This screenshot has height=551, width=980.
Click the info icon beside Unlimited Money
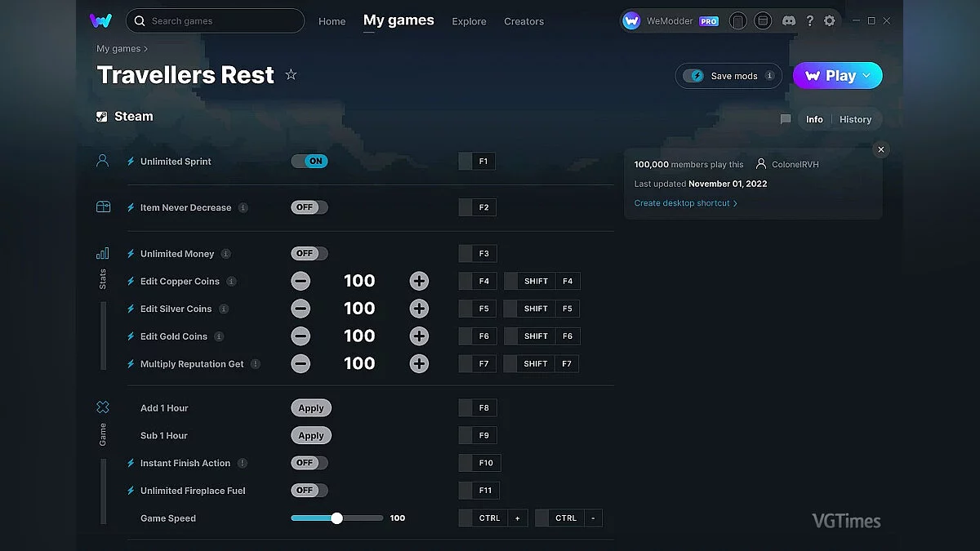coord(226,254)
